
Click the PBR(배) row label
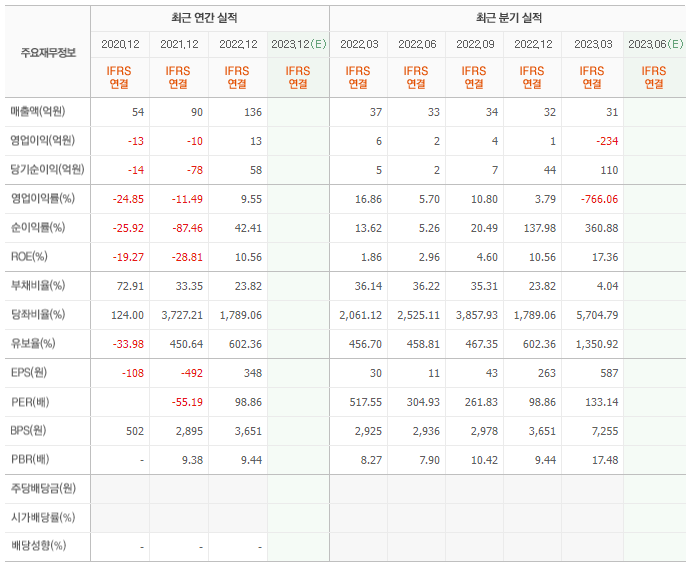tap(30, 460)
